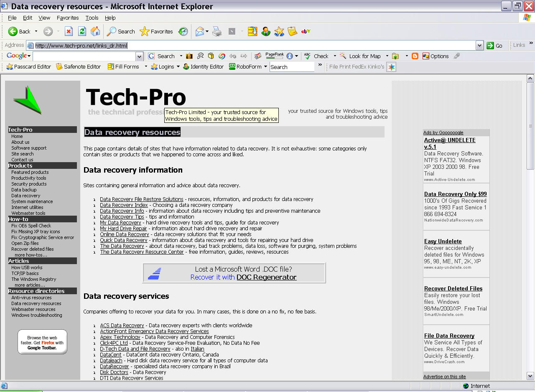Open the Check button dropdown arrow

click(334, 56)
